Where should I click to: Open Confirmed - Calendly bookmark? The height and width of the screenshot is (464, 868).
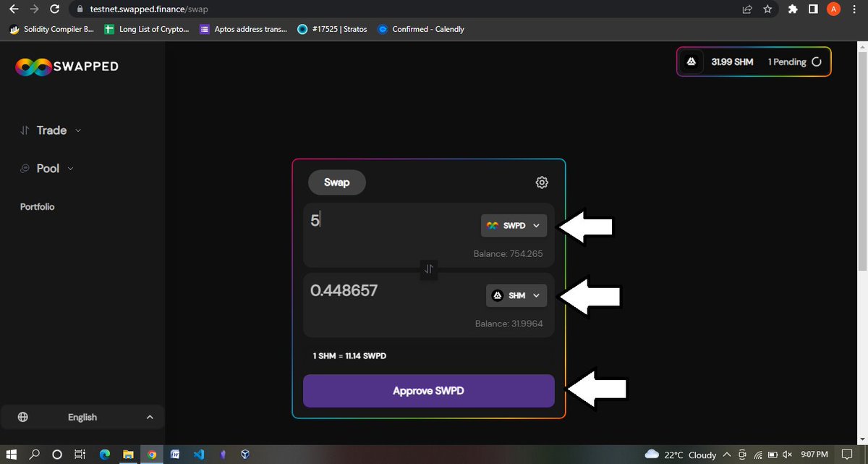click(x=421, y=29)
